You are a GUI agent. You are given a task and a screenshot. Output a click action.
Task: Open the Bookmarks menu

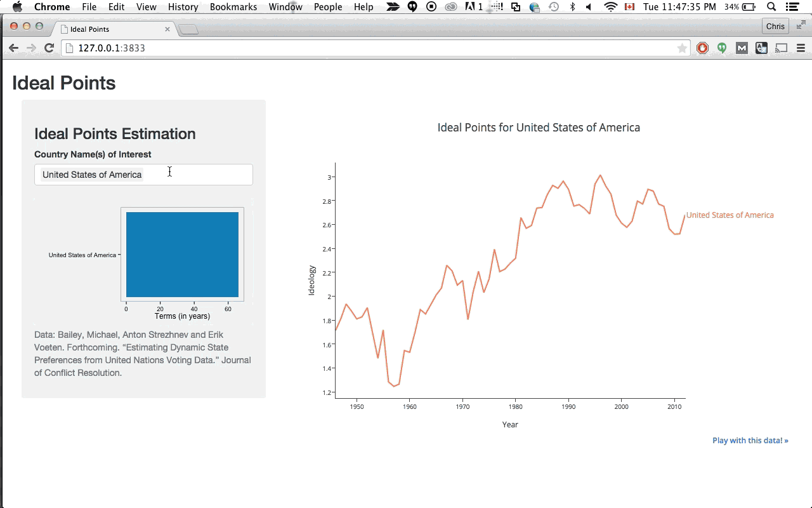point(233,7)
